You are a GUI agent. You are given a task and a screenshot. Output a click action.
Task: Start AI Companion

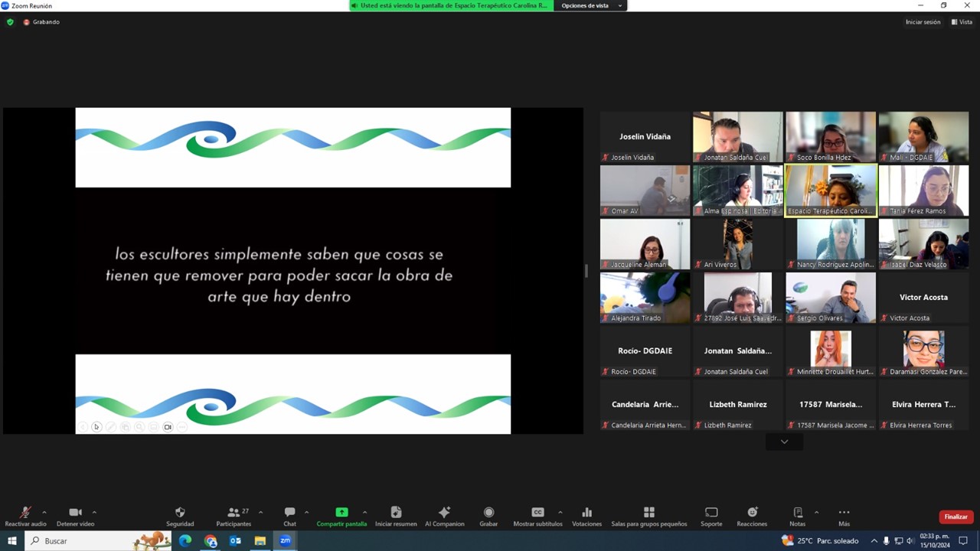(x=444, y=513)
